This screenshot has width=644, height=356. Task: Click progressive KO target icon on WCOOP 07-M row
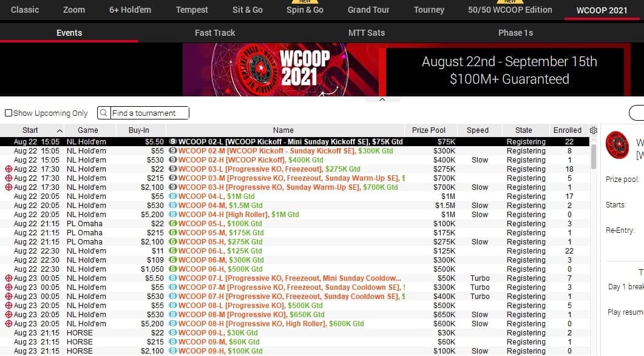8,287
